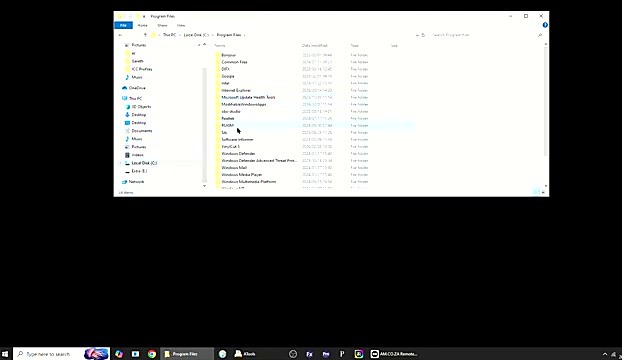The width and height of the screenshot is (622, 360).
Task: Open the address bar history dropdown
Action: pyautogui.click(x=417, y=35)
